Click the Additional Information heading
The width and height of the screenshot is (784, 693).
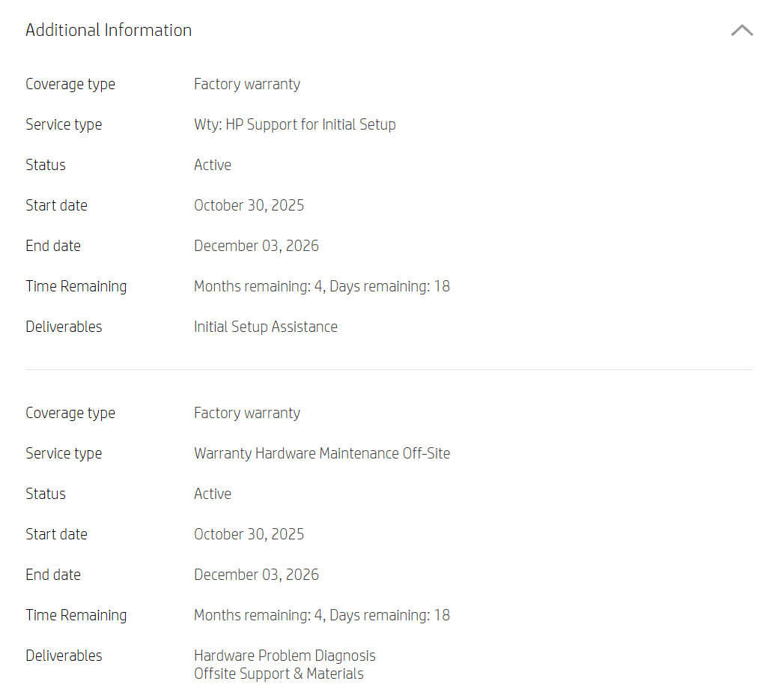[x=109, y=30]
